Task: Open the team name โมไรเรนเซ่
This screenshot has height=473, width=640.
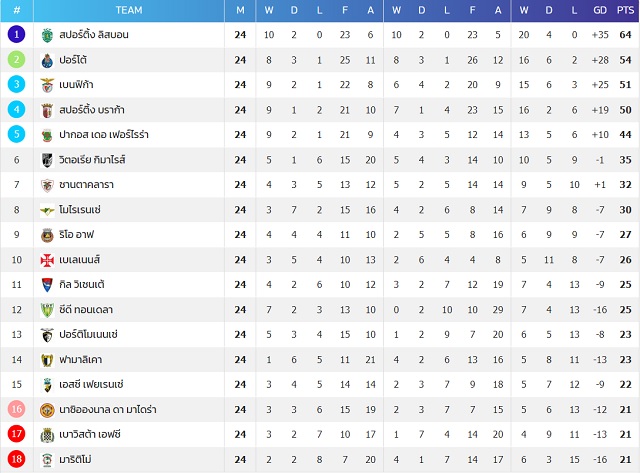Action: click(x=80, y=210)
